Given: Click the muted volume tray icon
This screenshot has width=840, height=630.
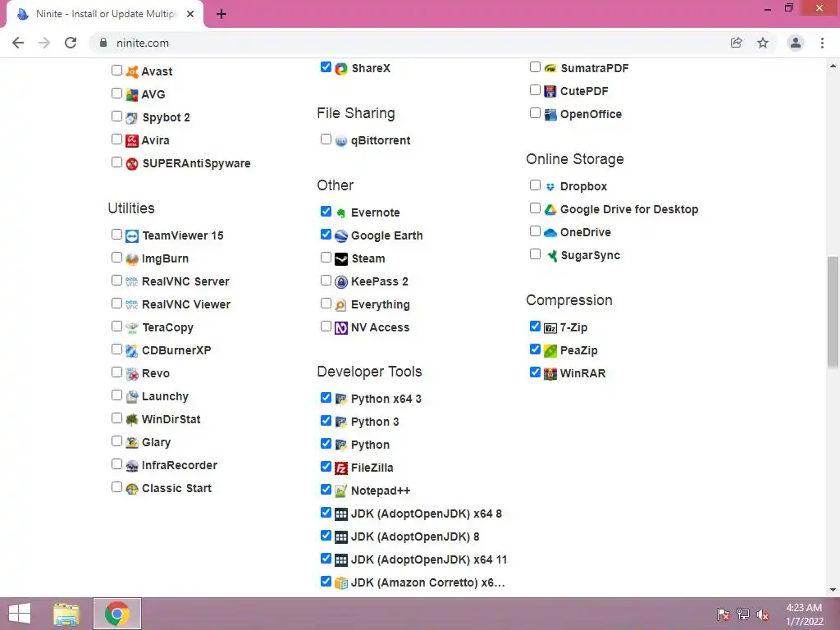Looking at the screenshot, I should (763, 614).
